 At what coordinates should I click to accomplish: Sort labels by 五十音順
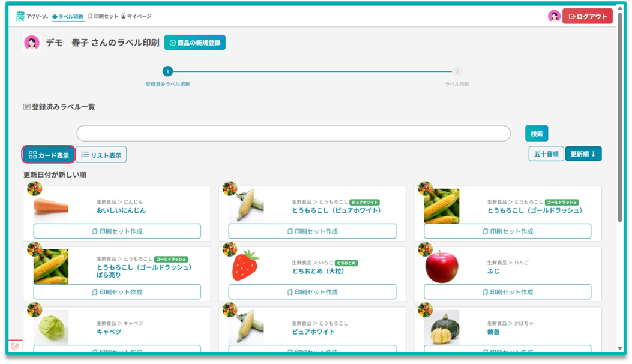(546, 154)
